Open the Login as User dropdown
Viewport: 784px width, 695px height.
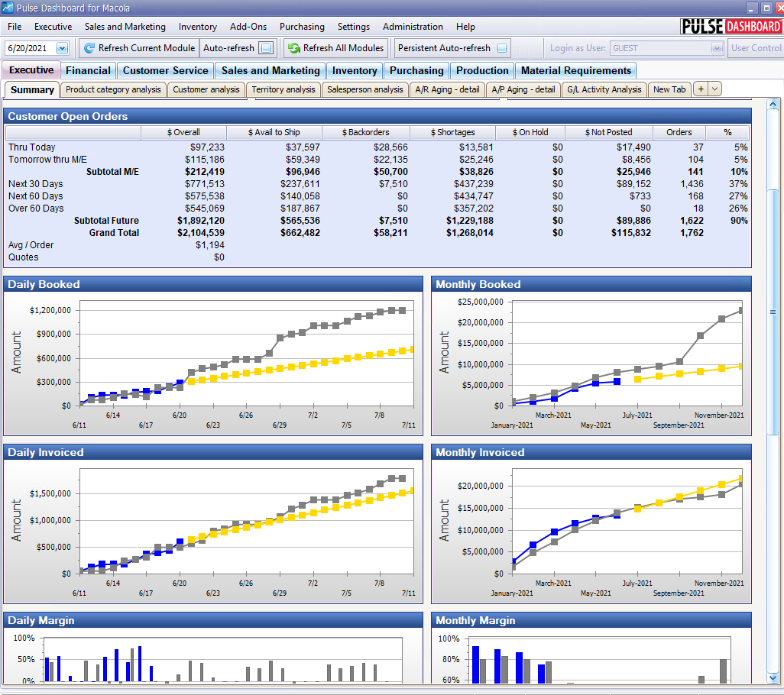click(x=716, y=48)
